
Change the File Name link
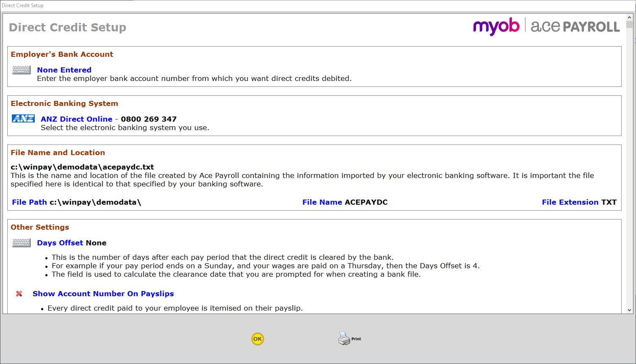[x=322, y=202]
